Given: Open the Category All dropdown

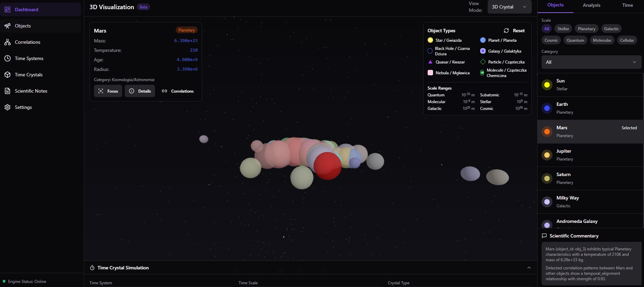Looking at the screenshot, I should (591, 62).
